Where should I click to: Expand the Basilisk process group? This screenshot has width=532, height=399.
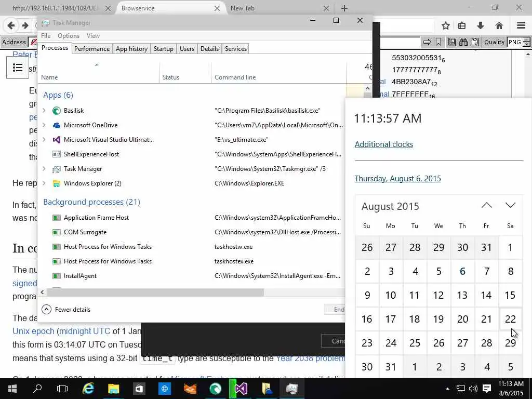pos(44,110)
